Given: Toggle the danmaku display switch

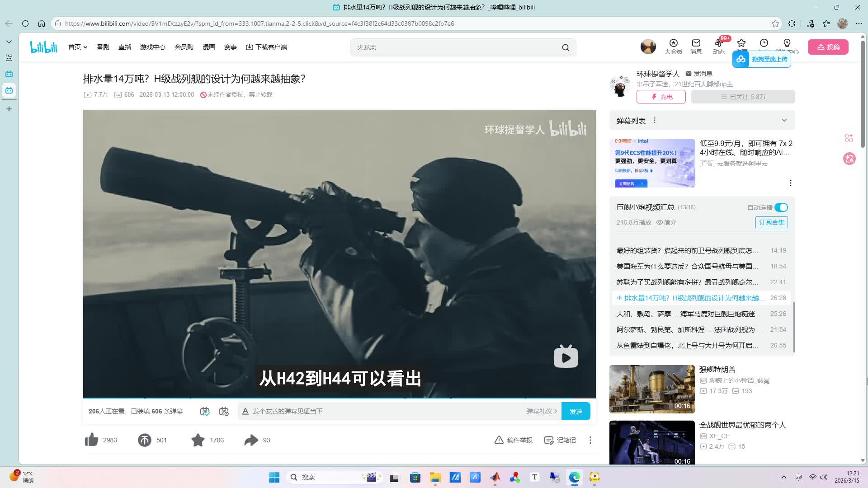Looking at the screenshot, I should (x=205, y=411).
